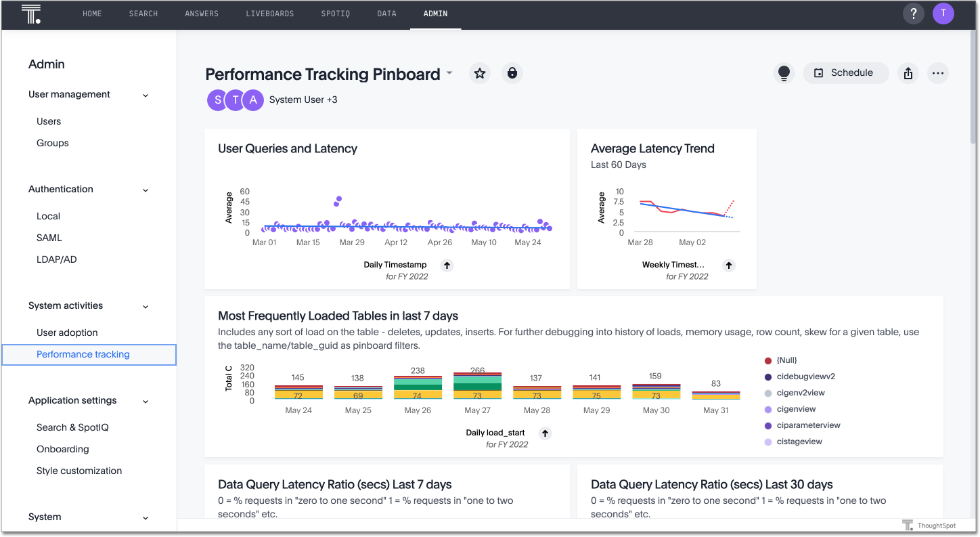Star the Performance Tracking Pinboard
The height and width of the screenshot is (537, 980).
click(x=480, y=72)
